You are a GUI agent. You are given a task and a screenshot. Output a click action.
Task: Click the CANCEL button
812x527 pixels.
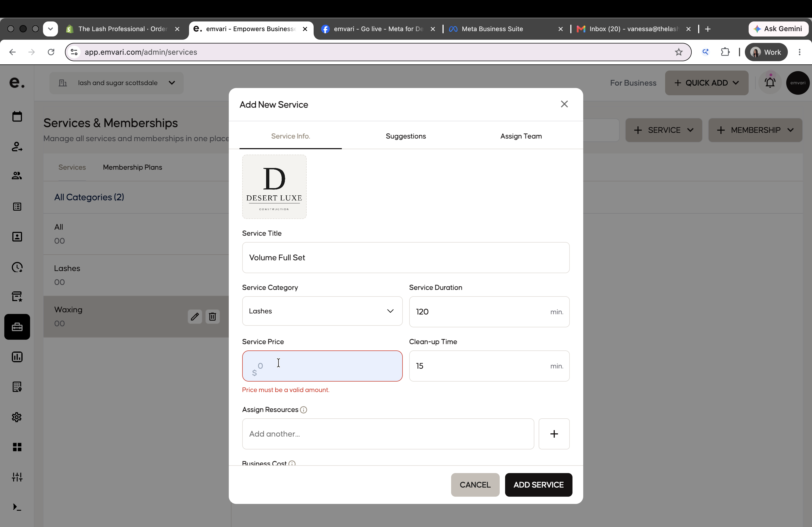475,485
